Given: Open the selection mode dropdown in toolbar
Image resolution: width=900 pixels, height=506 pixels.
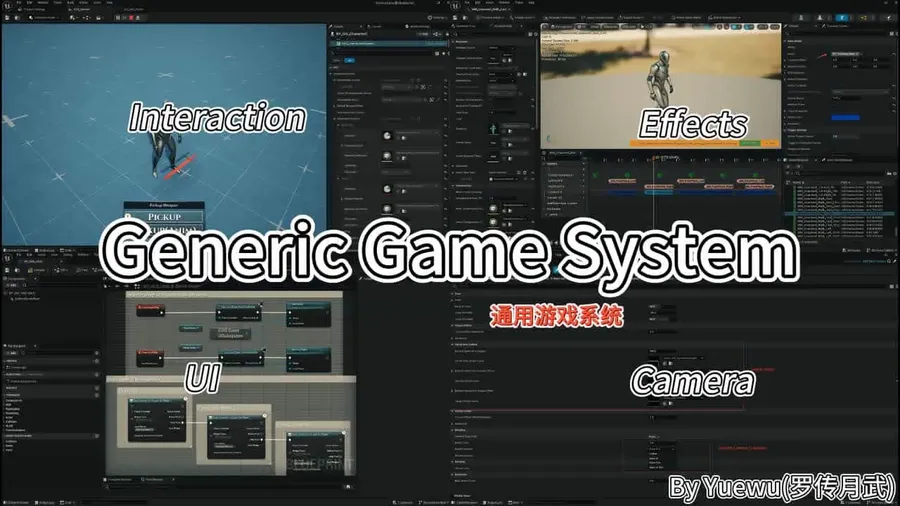Looking at the screenshot, I should (44, 18).
